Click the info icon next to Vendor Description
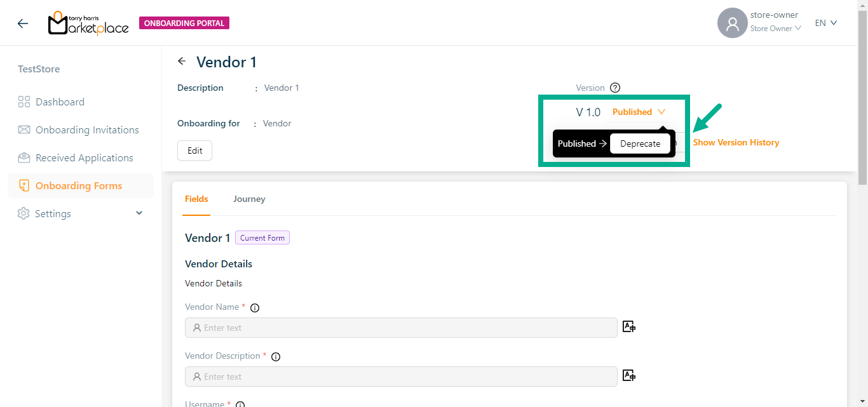Image resolution: width=868 pixels, height=407 pixels. click(x=276, y=357)
